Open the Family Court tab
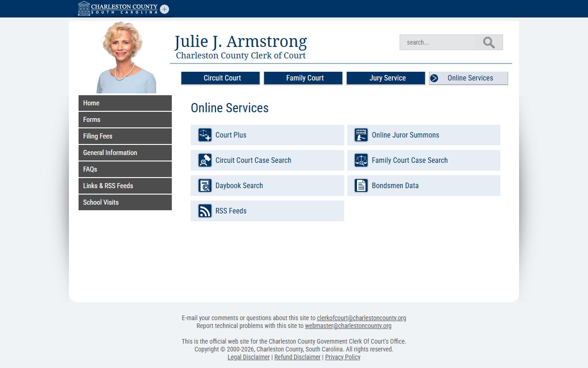 303,78
